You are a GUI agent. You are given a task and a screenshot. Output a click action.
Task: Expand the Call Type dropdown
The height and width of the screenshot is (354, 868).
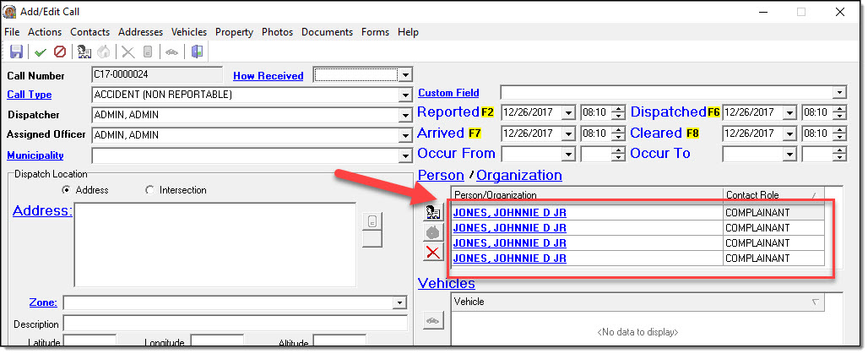tap(405, 95)
